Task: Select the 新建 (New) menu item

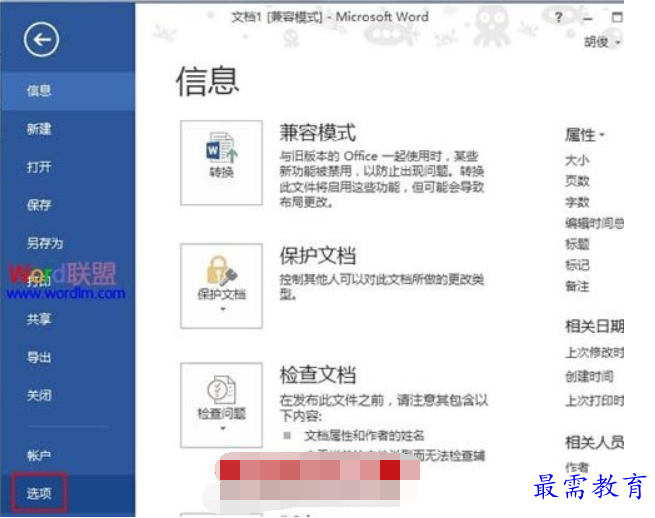Action: pyautogui.click(x=68, y=129)
